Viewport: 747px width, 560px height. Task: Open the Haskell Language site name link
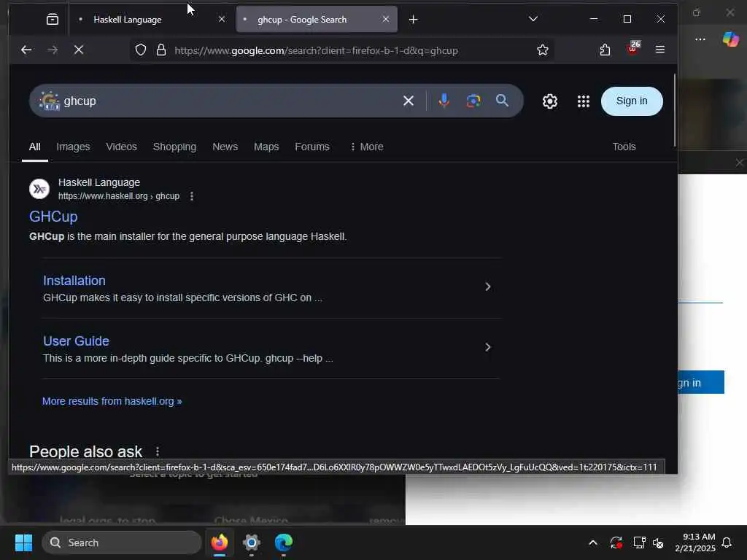click(99, 182)
